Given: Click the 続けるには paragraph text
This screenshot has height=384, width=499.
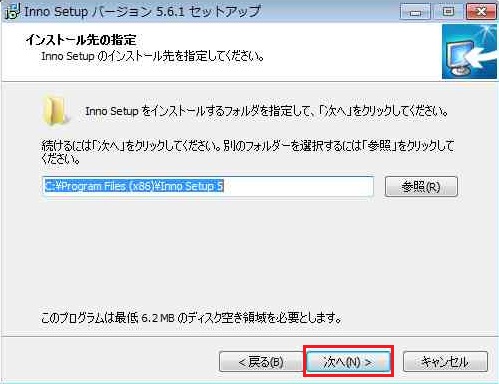Looking at the screenshot, I should pyautogui.click(x=247, y=152).
